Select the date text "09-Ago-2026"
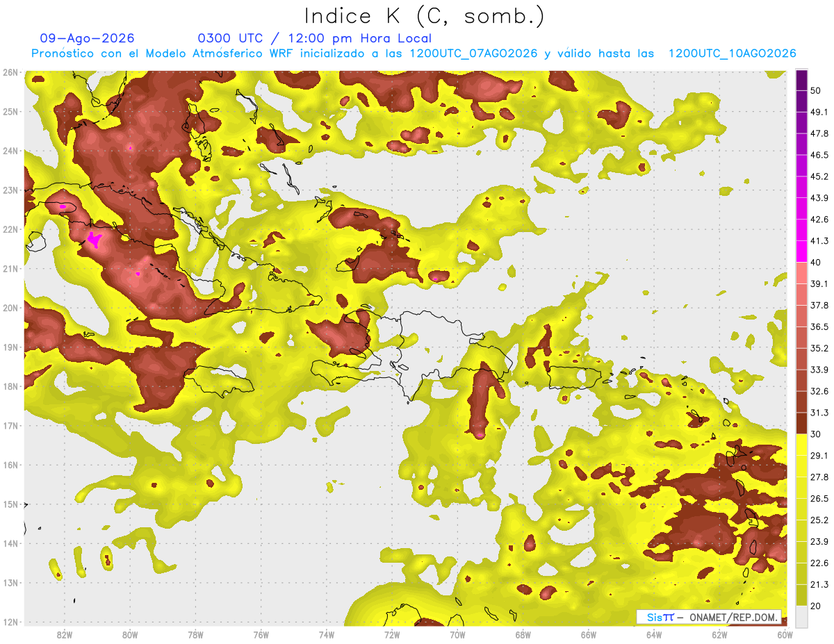Screen dimensions: 834x644 pyautogui.click(x=88, y=38)
